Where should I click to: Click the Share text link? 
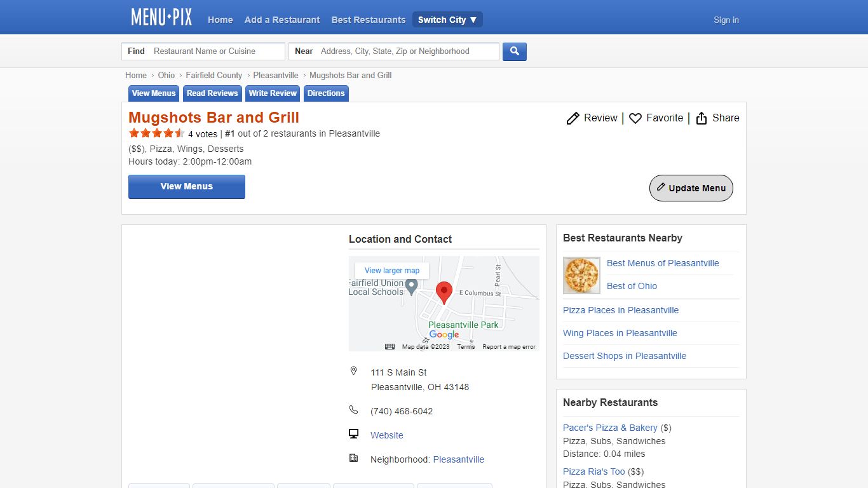[x=726, y=118]
